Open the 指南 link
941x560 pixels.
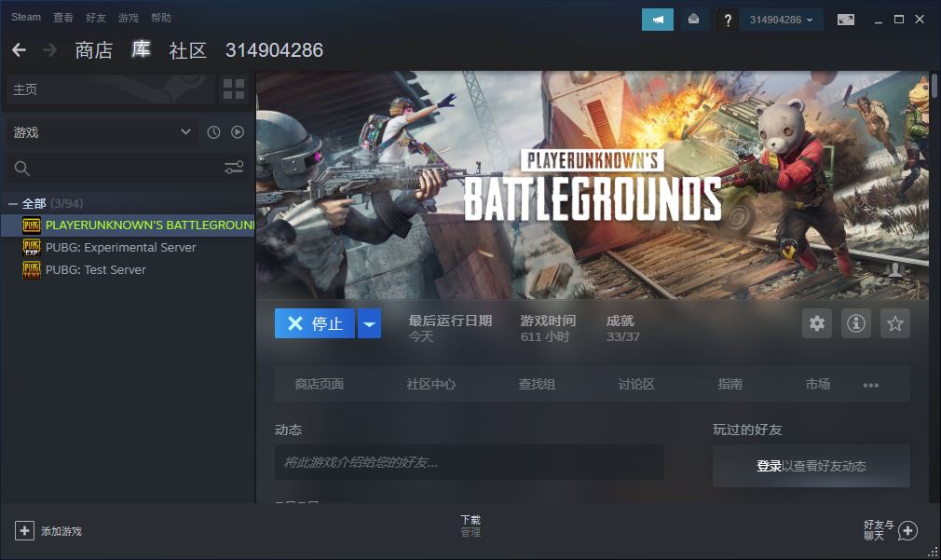pyautogui.click(x=730, y=384)
